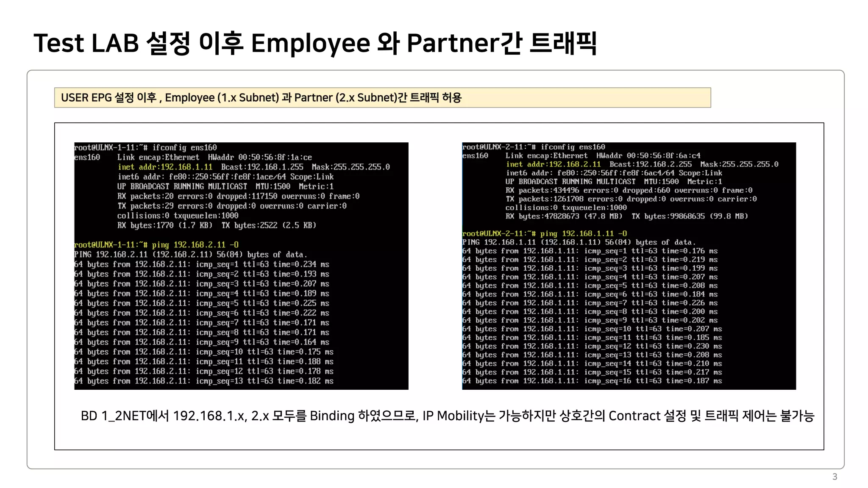Click the inet addr:192.168.2.11 line
Viewport: 868px width, 488px height.
pos(554,164)
